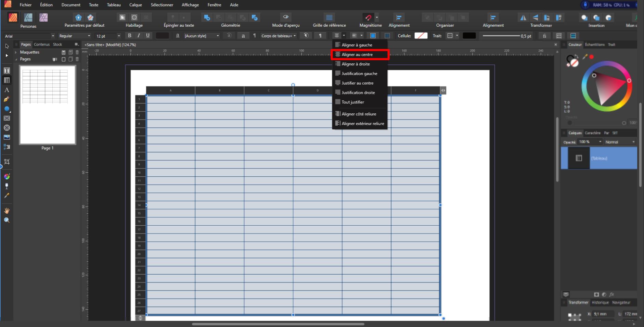Select the Colour Picker eyedropper tool
Screen dimensions: 644x327
[x=7, y=196]
